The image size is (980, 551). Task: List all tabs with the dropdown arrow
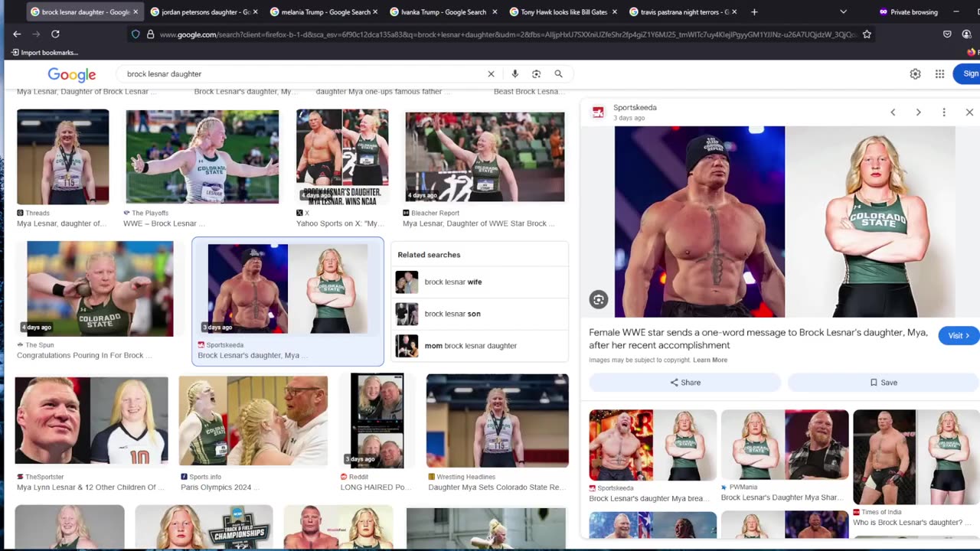[843, 11]
